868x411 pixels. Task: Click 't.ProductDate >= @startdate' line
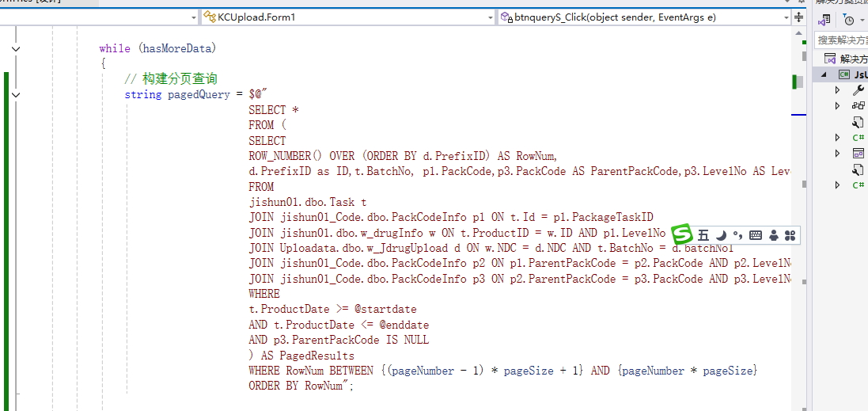(332, 309)
